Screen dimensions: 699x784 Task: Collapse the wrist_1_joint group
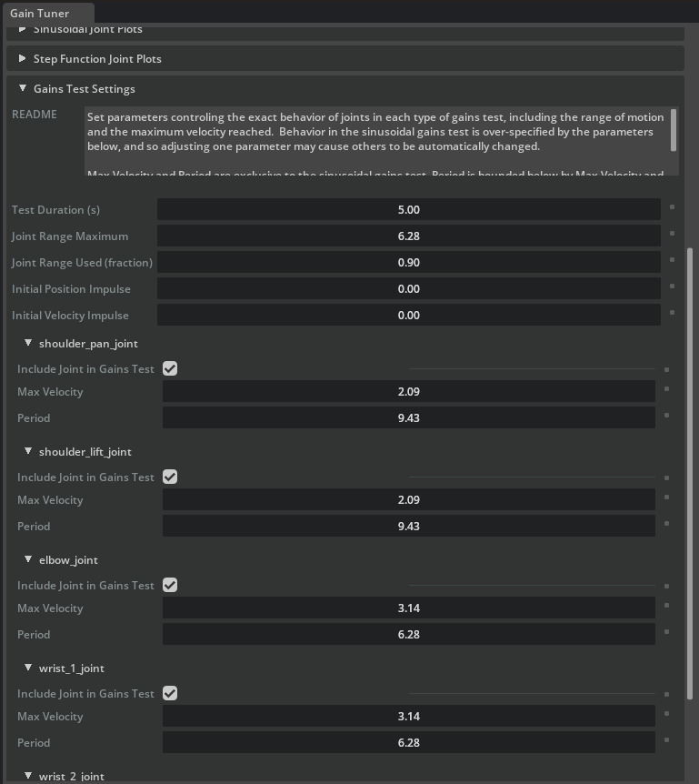(28, 668)
